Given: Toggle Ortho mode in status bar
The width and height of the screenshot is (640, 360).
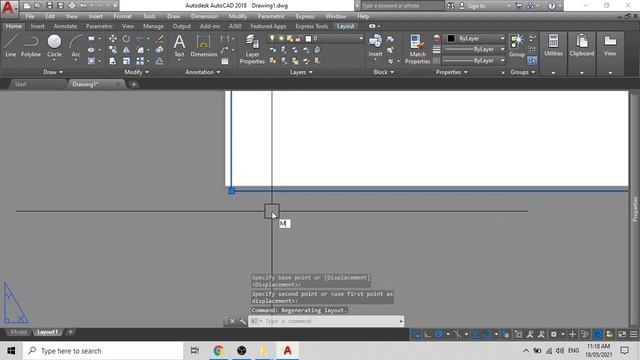Looking at the screenshot, I should point(427,334).
